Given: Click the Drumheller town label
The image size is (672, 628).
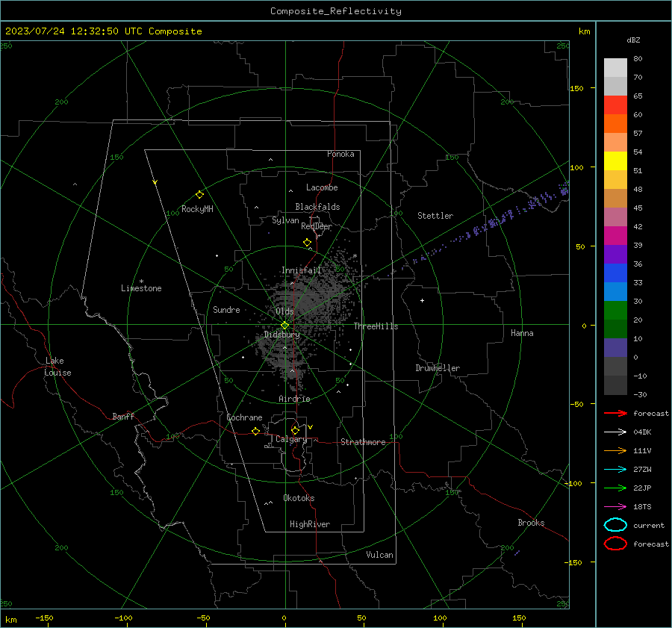Looking at the screenshot, I should 438,368.
